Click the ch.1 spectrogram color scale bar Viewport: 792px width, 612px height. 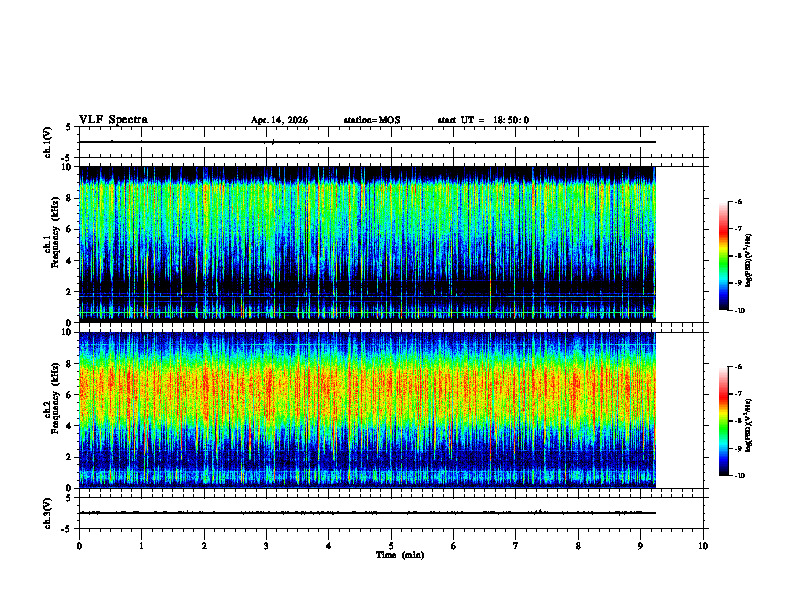[723, 256]
